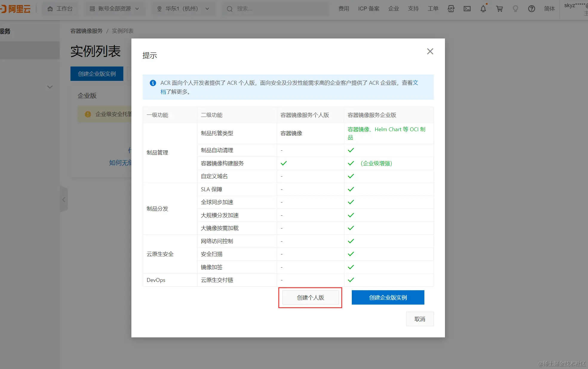Expand the sidebar chevron arrow
Image resolution: width=588 pixels, height=369 pixels.
point(50,87)
